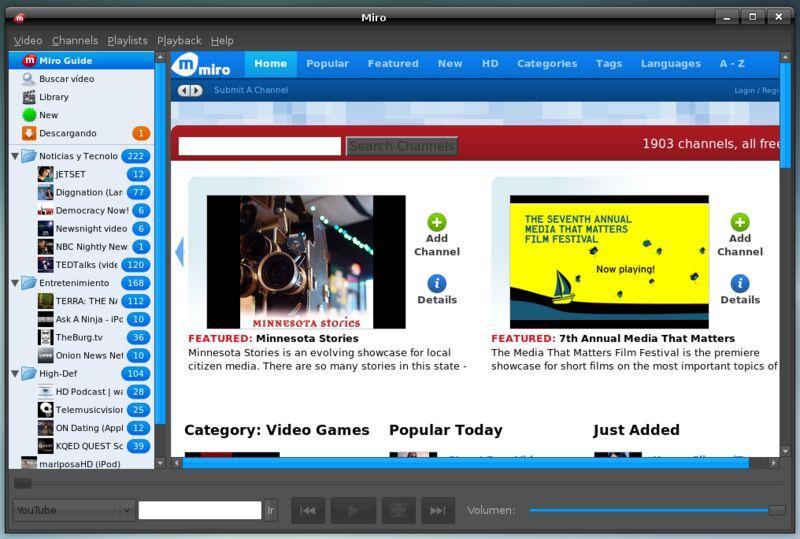Viewport: 800px width, 539px height.
Task: Open the YouTube search engine dropdown
Action: pyautogui.click(x=74, y=510)
